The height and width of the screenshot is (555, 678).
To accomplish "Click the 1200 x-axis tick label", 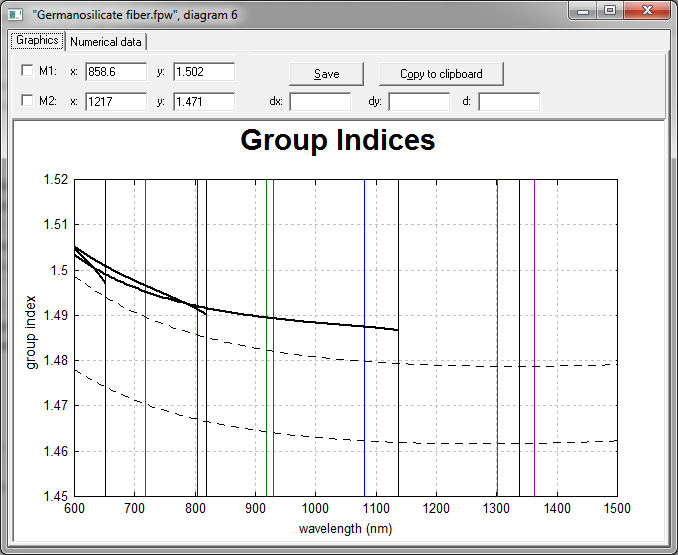I will pos(436,508).
